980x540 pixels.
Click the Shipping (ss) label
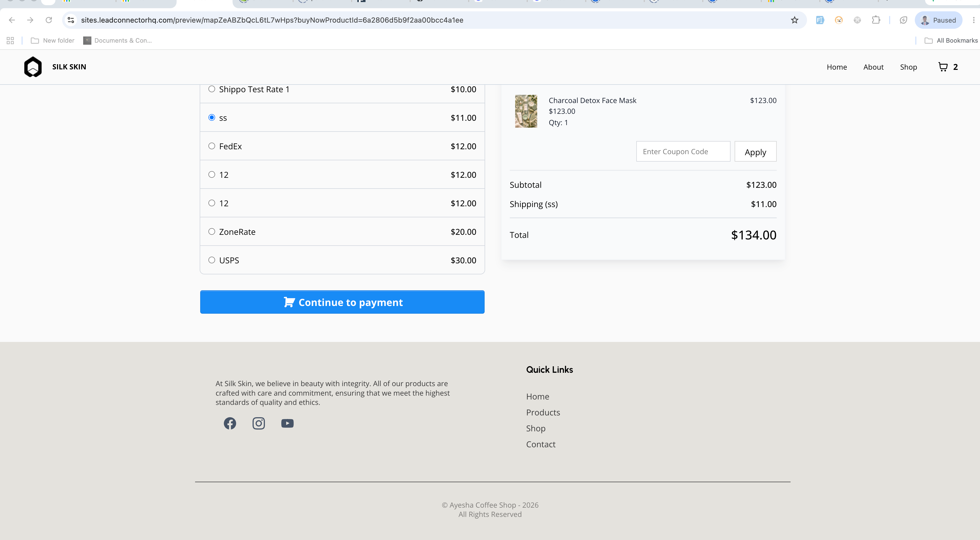[534, 204]
